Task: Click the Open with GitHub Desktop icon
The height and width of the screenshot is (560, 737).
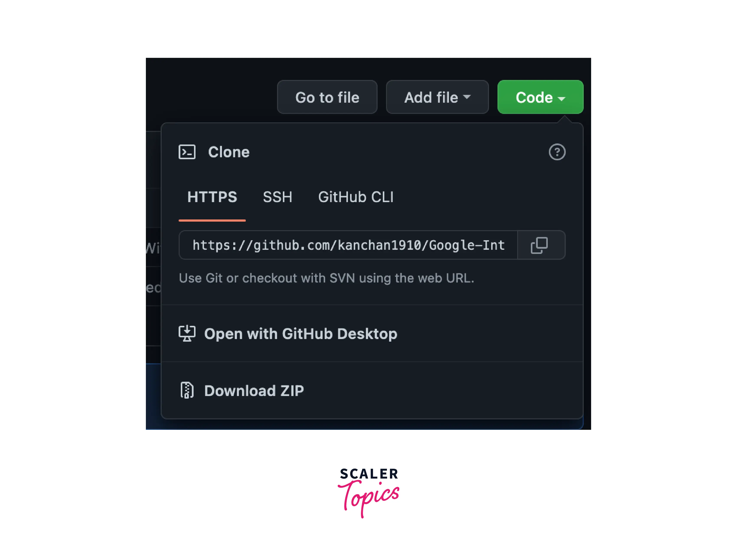Action: click(187, 334)
